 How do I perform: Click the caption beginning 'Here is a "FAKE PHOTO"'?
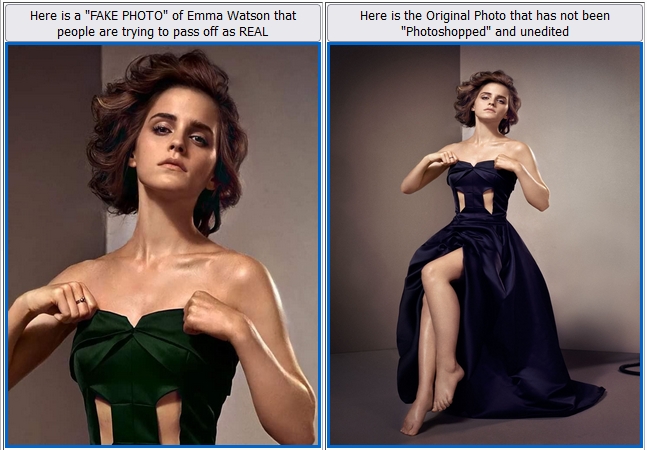[x=163, y=23]
